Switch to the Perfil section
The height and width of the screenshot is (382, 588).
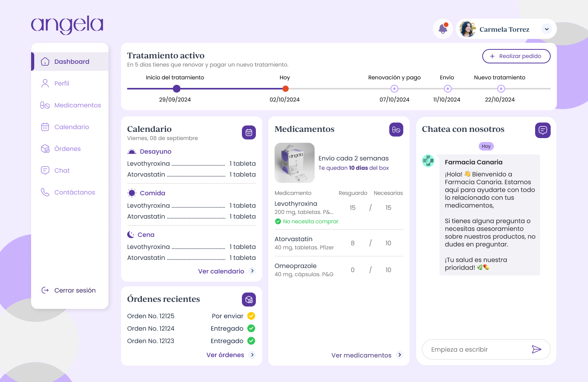(x=62, y=83)
